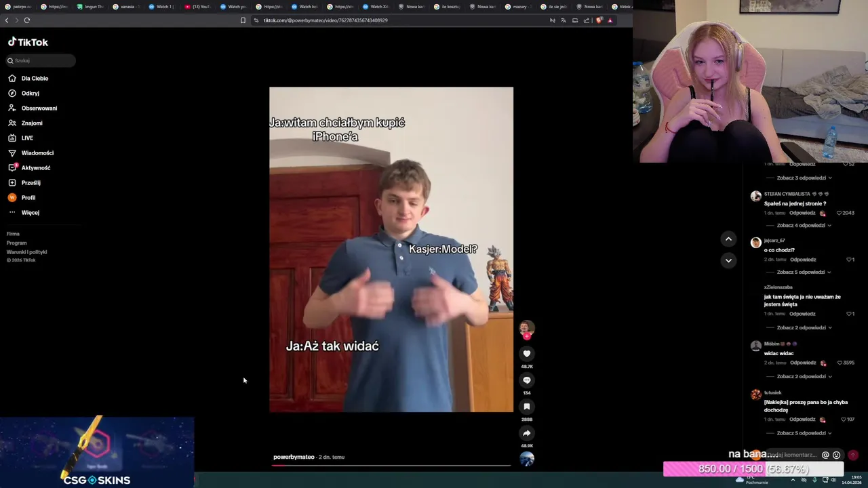This screenshot has height=488, width=868.
Task: Like the video with heart icon
Action: coord(527,354)
